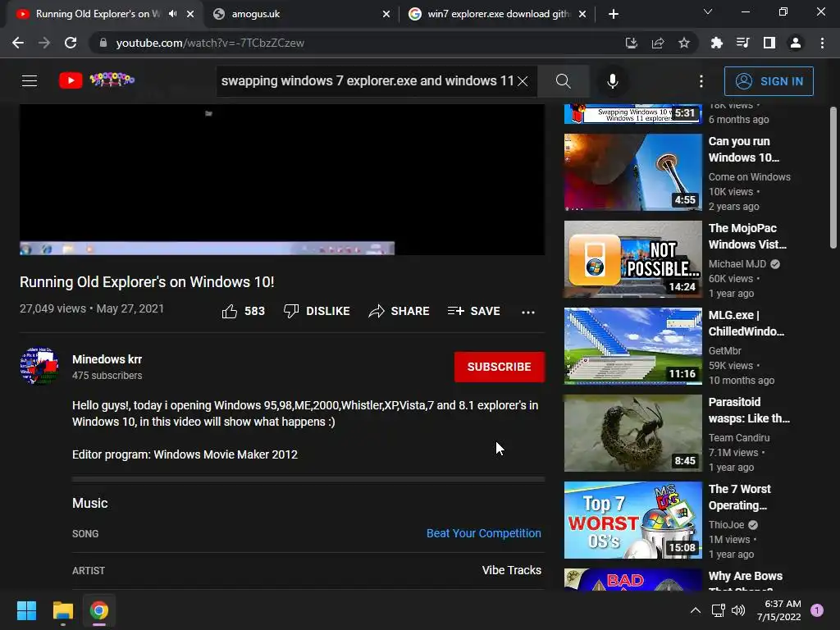Click the Michael MJD channel name
This screenshot has height=630, width=840.
(x=737, y=264)
